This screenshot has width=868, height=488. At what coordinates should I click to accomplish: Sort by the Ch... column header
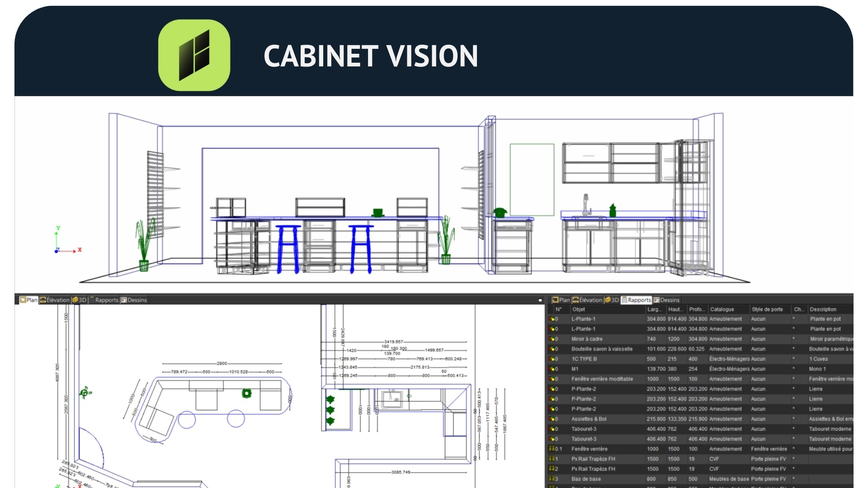tap(799, 310)
